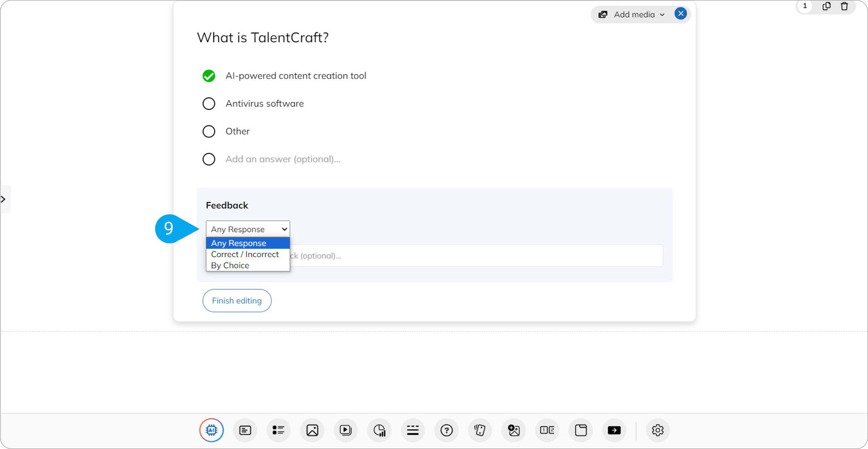Expand the left sidebar panel arrow
The image size is (868, 449).
click(x=4, y=199)
